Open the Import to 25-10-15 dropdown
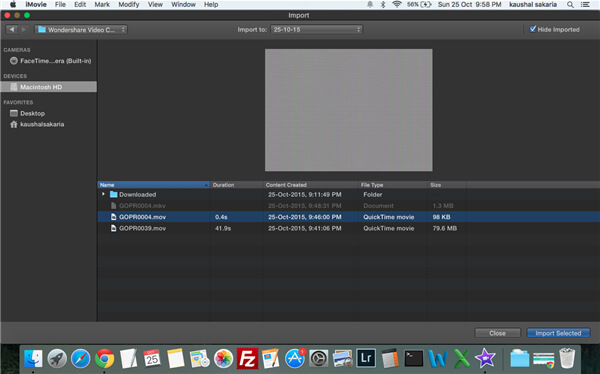The width and height of the screenshot is (600, 374). (316, 29)
